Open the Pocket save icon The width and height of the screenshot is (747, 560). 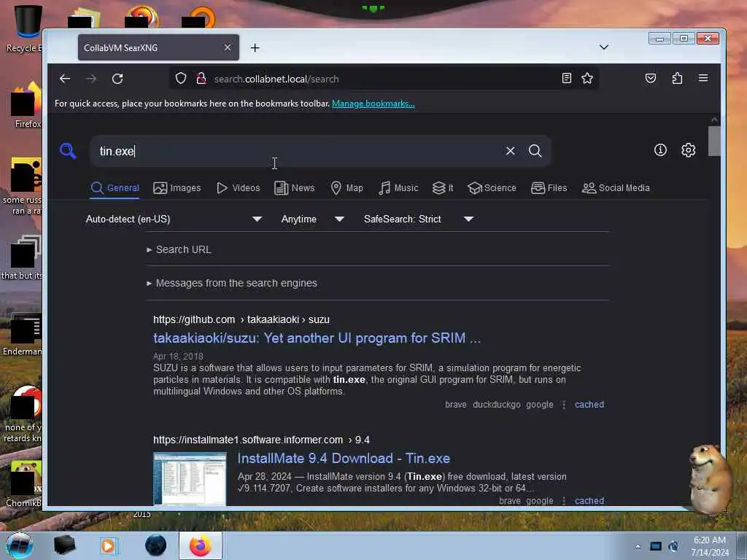(x=650, y=78)
